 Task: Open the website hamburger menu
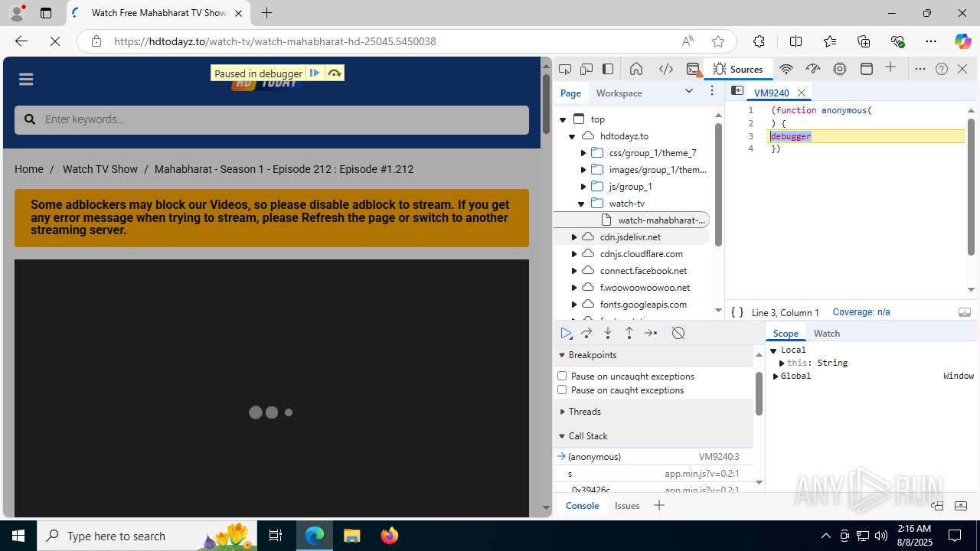coord(26,79)
